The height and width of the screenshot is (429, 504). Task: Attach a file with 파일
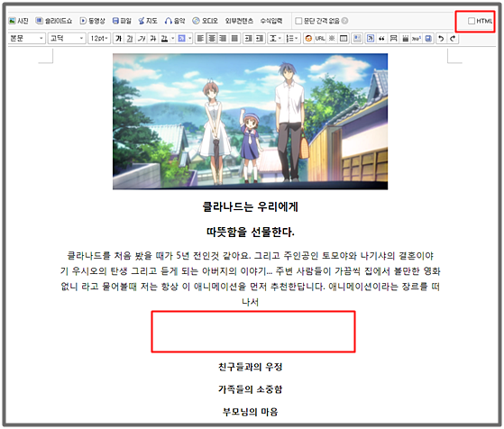[x=122, y=21]
